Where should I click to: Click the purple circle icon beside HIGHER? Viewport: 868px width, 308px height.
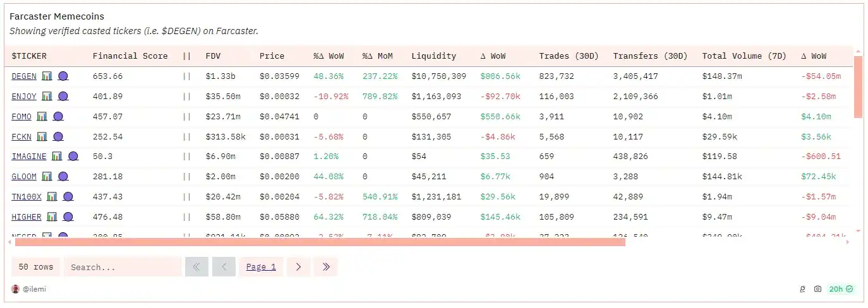click(x=68, y=217)
